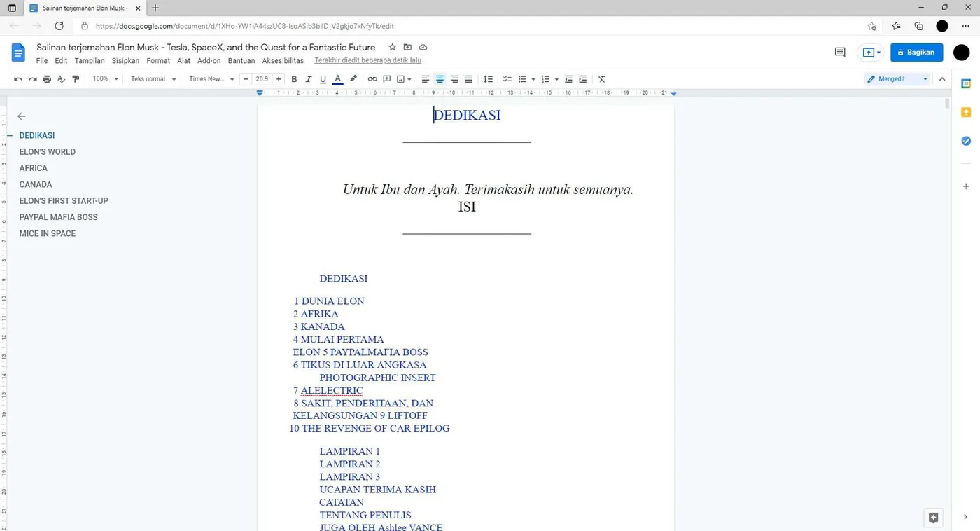Click the 'Terakhir diedit beberapa detik lalu' link
This screenshot has width=980, height=531.
coord(367,61)
